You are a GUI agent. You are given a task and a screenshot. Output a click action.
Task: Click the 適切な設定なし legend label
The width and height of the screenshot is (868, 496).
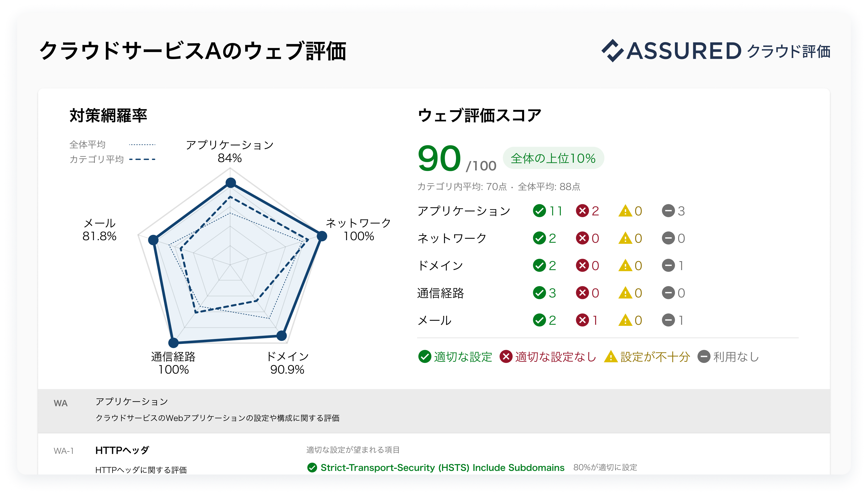[x=555, y=357]
